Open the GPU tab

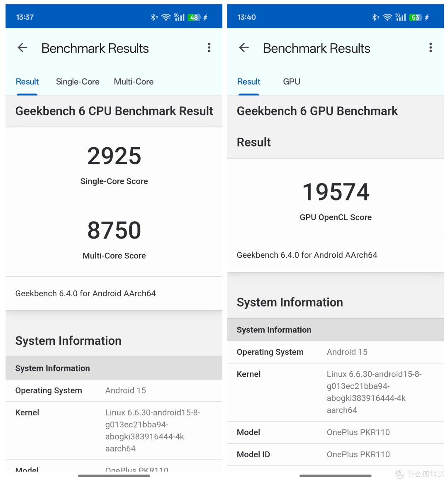tap(292, 82)
